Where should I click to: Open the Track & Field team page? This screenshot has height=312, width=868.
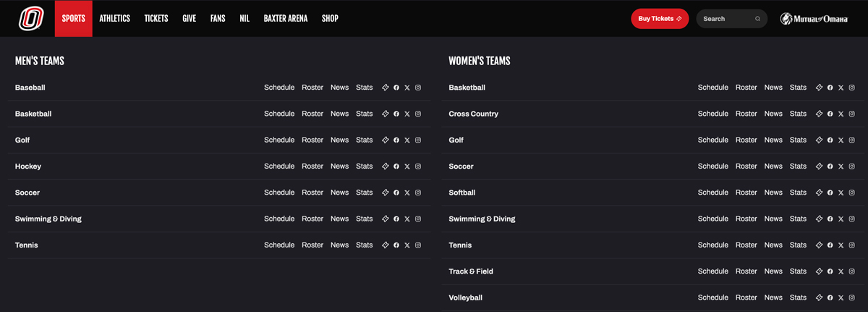tap(471, 271)
